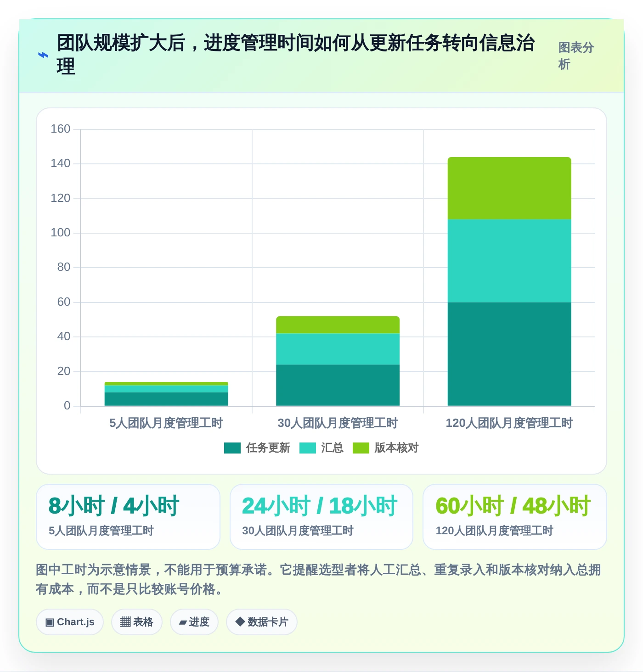Viewport: 643px width, 672px height.
Task: Click the y-axis value 100
Action: pos(61,233)
